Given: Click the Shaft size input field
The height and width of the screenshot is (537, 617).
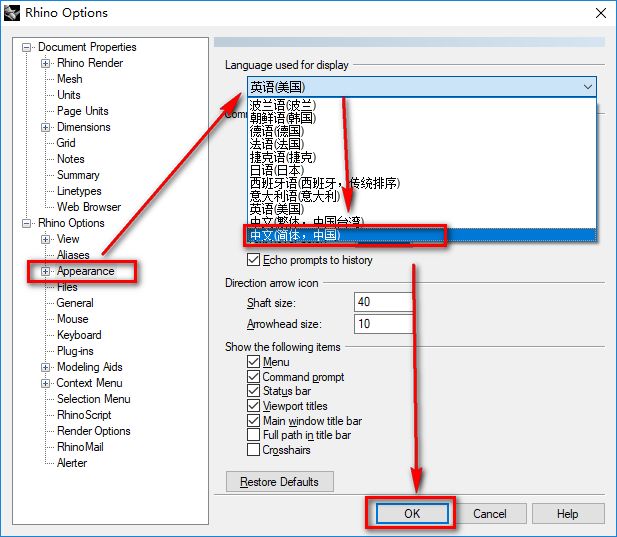Looking at the screenshot, I should (x=384, y=303).
